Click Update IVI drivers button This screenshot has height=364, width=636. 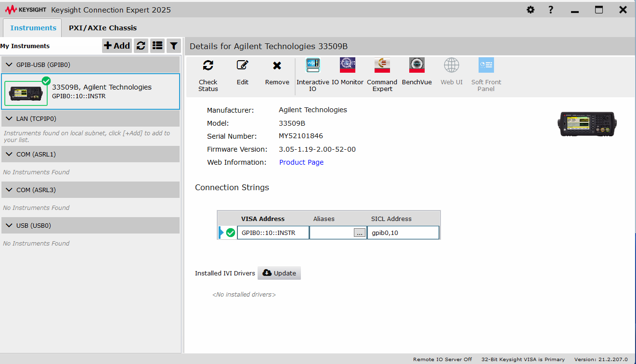click(x=279, y=273)
